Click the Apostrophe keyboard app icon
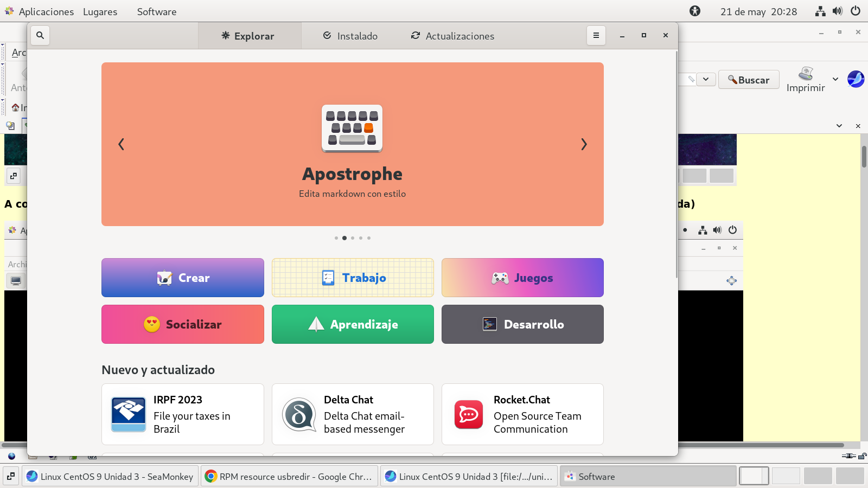Image resolution: width=868 pixels, height=488 pixels. (x=352, y=129)
